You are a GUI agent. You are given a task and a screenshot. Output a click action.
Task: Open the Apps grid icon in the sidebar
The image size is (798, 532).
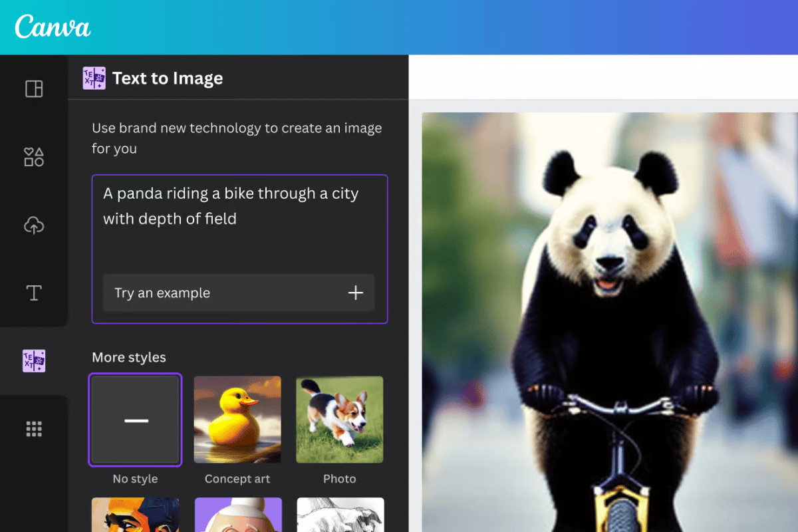(x=33, y=429)
